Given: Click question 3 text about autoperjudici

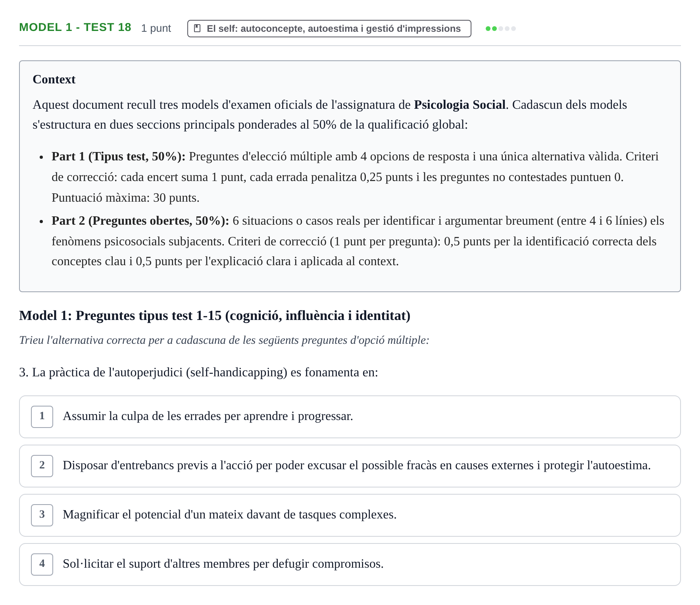Looking at the screenshot, I should tap(198, 372).
